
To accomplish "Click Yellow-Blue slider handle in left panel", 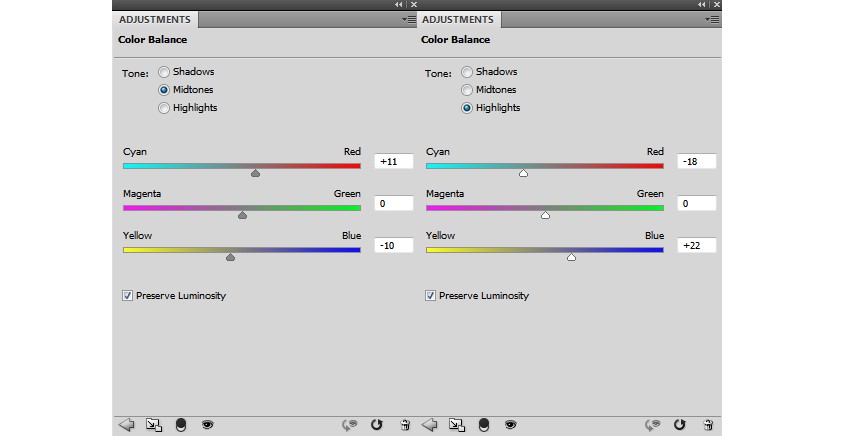I will (230, 257).
